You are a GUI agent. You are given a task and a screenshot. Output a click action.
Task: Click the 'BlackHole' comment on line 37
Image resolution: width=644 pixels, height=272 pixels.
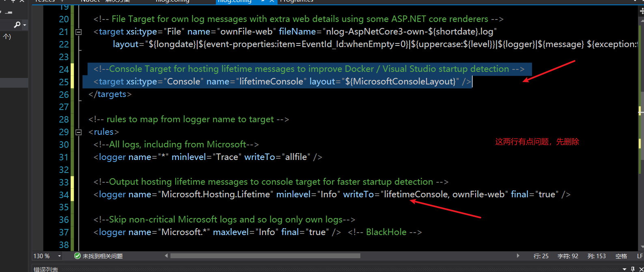pos(386,232)
